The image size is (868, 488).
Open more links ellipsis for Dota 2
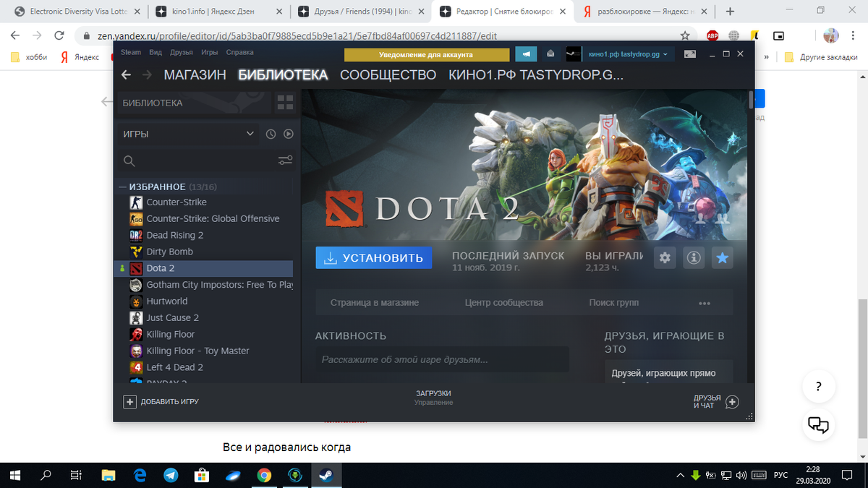click(x=705, y=303)
